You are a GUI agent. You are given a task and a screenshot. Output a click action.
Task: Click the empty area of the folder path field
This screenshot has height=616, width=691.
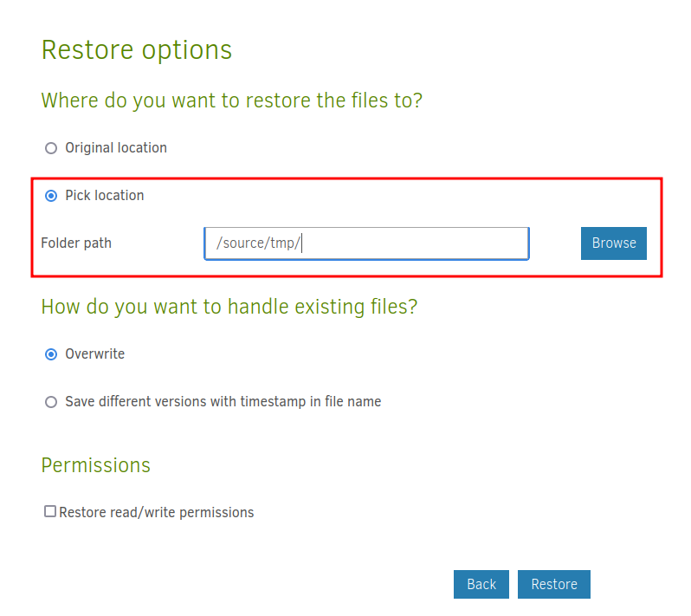[416, 243]
